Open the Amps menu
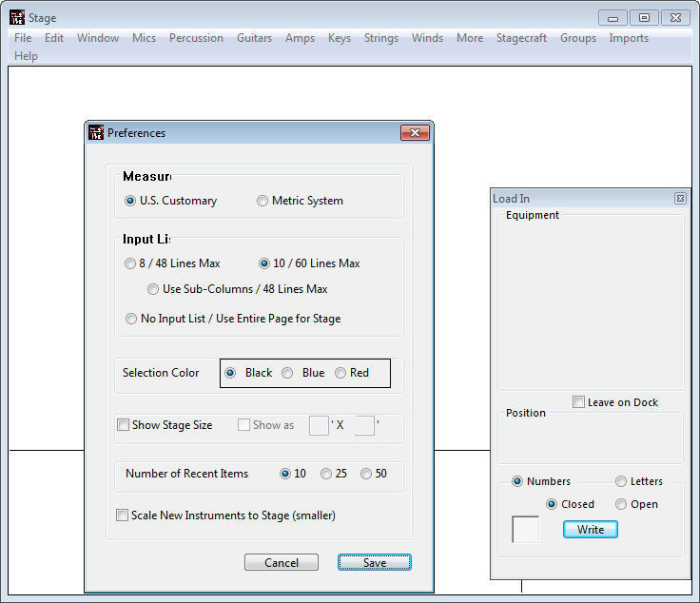This screenshot has height=603, width=700. 300,38
